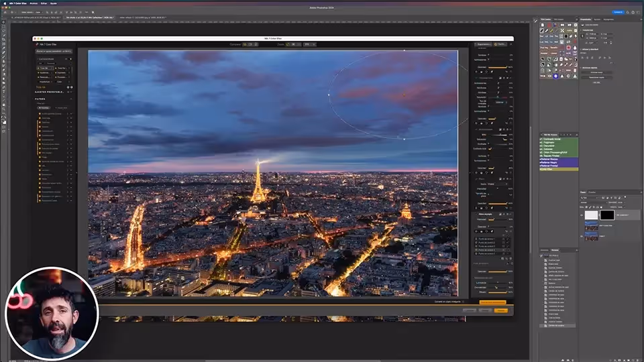Screen dimensions: 644x362
Task: Switch to the Historia panel tab
Action: tap(545, 251)
